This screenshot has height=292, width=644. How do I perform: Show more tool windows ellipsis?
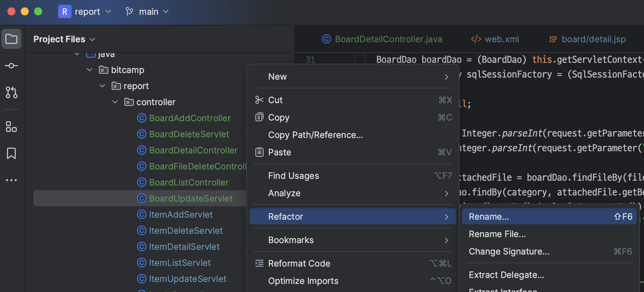(x=11, y=180)
